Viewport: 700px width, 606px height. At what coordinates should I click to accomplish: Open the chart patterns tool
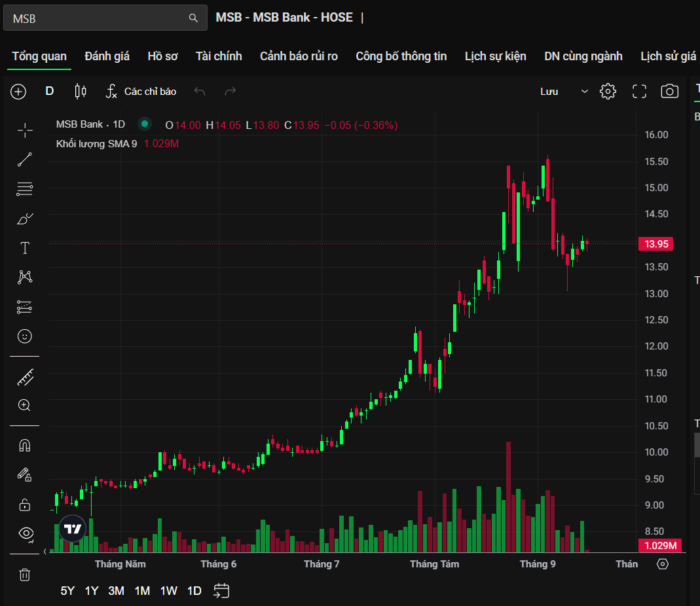(x=25, y=277)
